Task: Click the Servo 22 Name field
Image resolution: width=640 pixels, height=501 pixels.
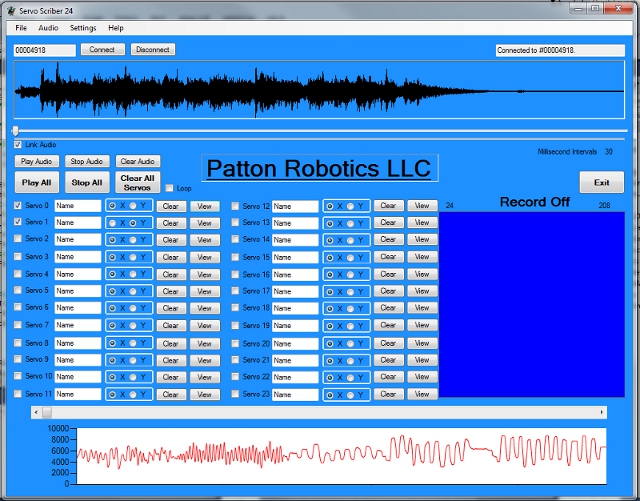Action: tap(295, 377)
